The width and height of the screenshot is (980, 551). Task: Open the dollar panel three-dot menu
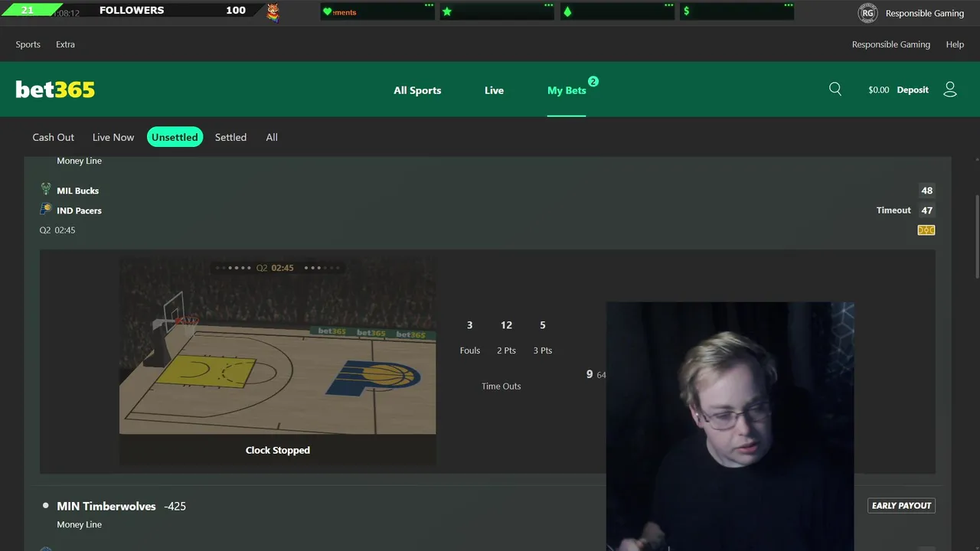(788, 5)
